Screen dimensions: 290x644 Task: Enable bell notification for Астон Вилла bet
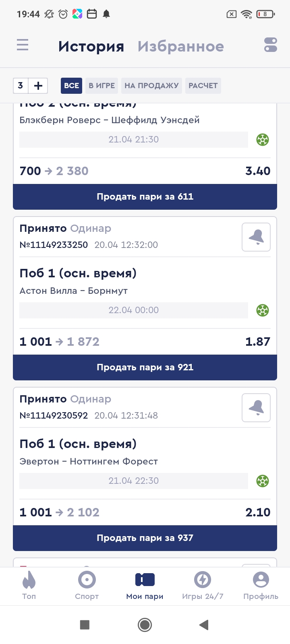256,237
